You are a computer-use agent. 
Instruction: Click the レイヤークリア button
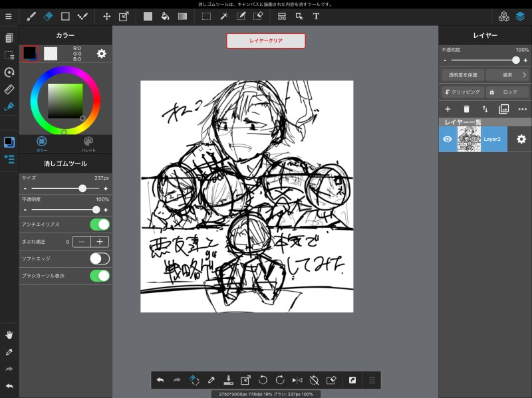tap(266, 41)
